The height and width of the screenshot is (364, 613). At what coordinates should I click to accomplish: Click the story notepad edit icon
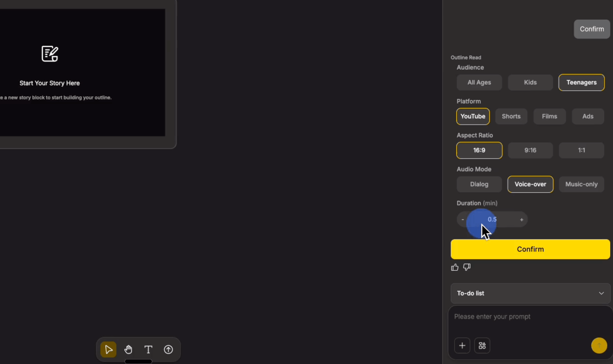[50, 54]
